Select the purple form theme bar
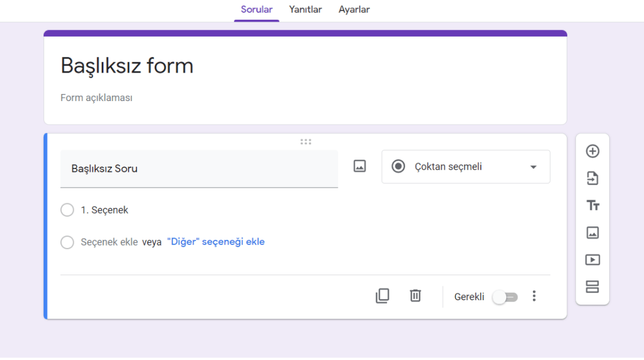This screenshot has height=360, width=644. tap(305, 33)
